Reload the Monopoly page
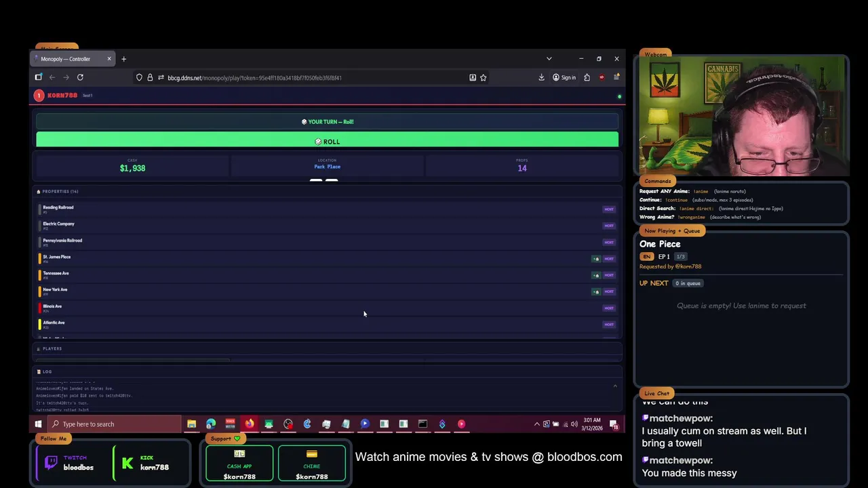The height and width of the screenshot is (488, 868). tap(80, 77)
